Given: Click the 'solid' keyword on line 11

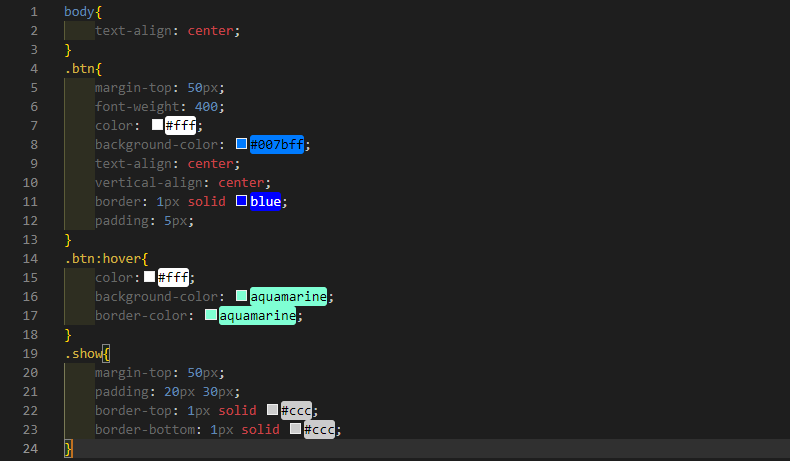Looking at the screenshot, I should tap(207, 202).
